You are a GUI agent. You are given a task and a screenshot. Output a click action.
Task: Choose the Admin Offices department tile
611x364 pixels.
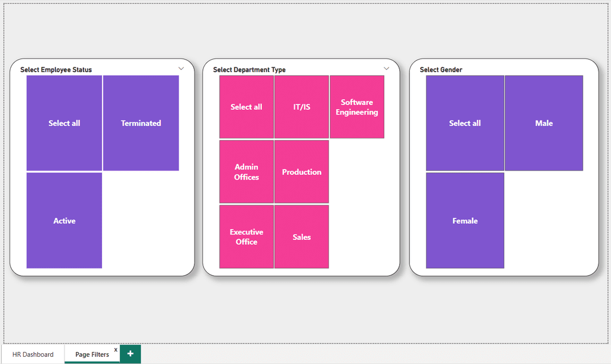pyautogui.click(x=246, y=172)
